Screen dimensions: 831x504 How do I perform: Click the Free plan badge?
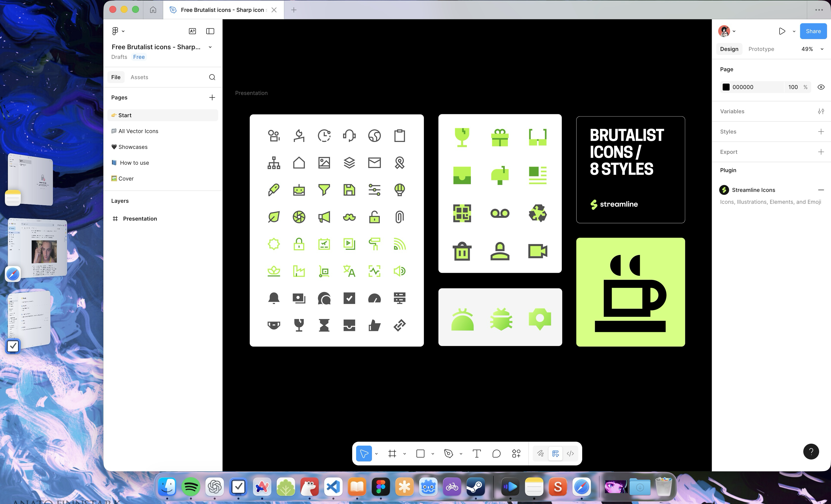pyautogui.click(x=139, y=57)
